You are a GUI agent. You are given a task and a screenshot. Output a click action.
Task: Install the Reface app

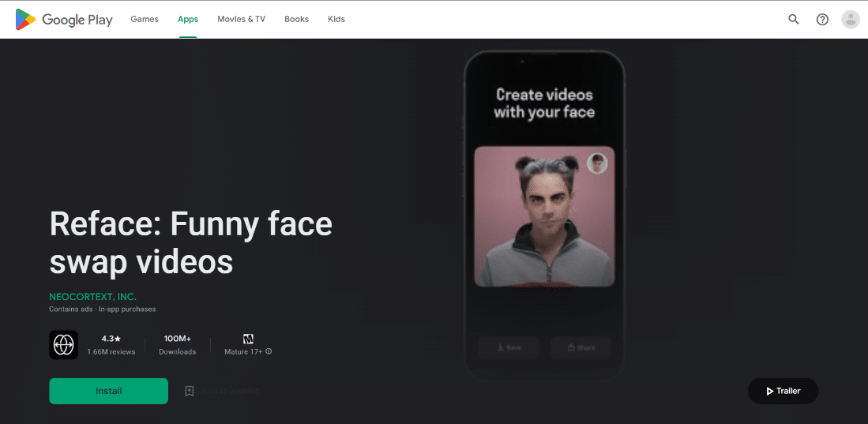pyautogui.click(x=108, y=391)
